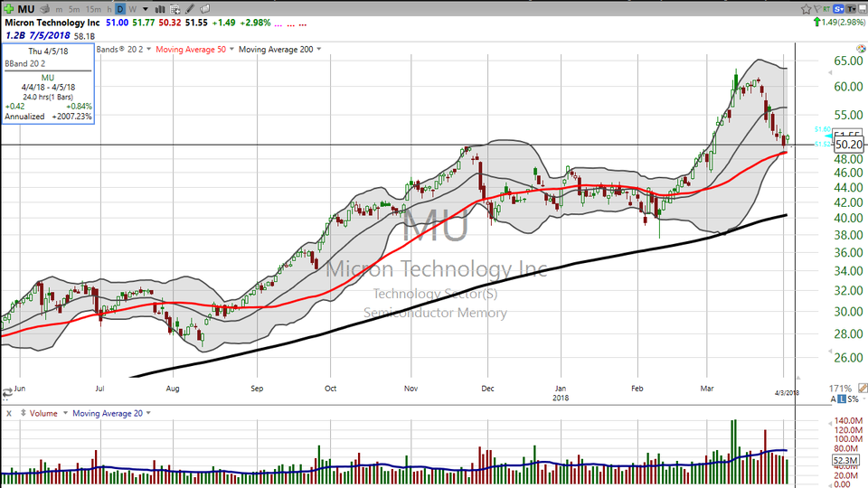Image resolution: width=868 pixels, height=488 pixels.
Task: Click the 50.32 low price
Action: coord(170,23)
